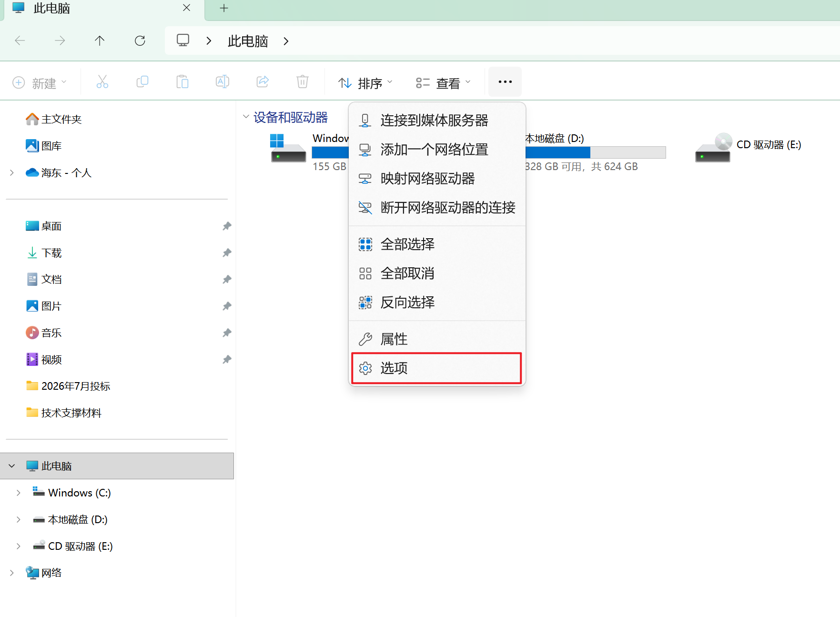This screenshot has width=840, height=617.
Task: Open the Windows C: drive icon
Action: coord(288,148)
